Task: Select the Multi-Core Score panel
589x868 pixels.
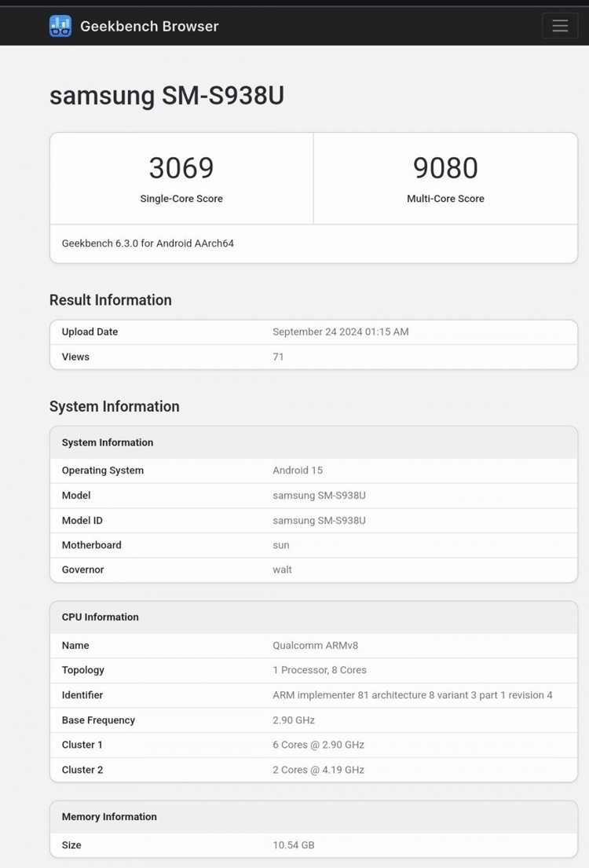Action: pos(445,177)
